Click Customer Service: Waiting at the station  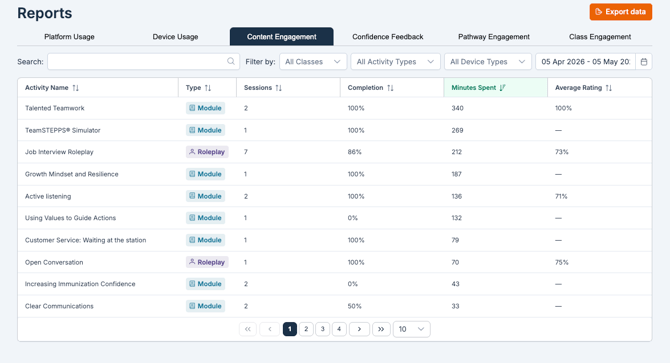(85, 240)
